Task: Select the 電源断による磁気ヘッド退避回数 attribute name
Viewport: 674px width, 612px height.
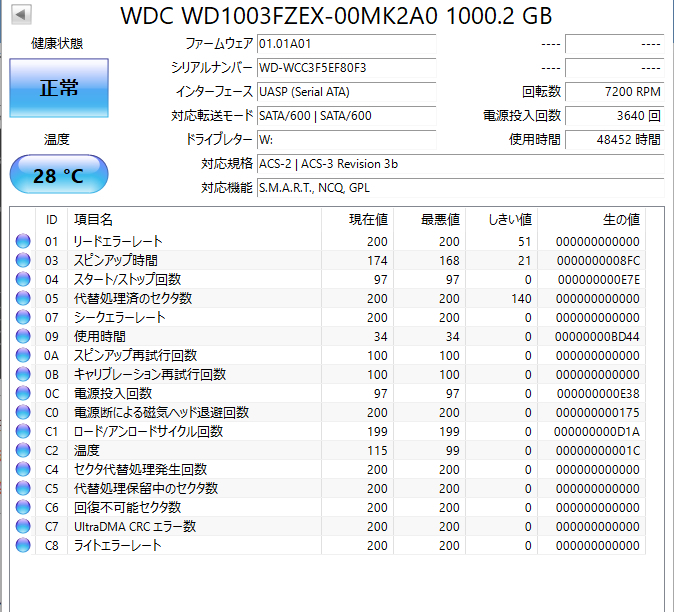Action: pyautogui.click(x=161, y=412)
